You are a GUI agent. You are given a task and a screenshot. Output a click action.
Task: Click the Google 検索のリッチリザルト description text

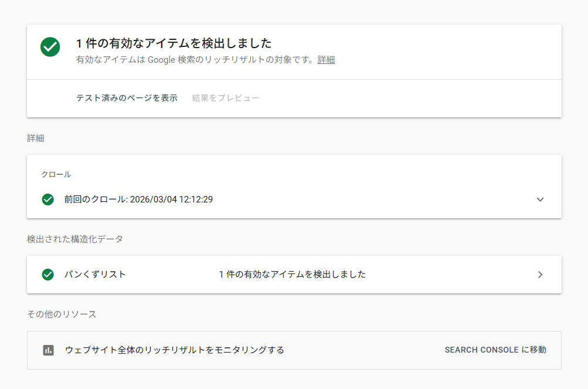[x=196, y=60]
